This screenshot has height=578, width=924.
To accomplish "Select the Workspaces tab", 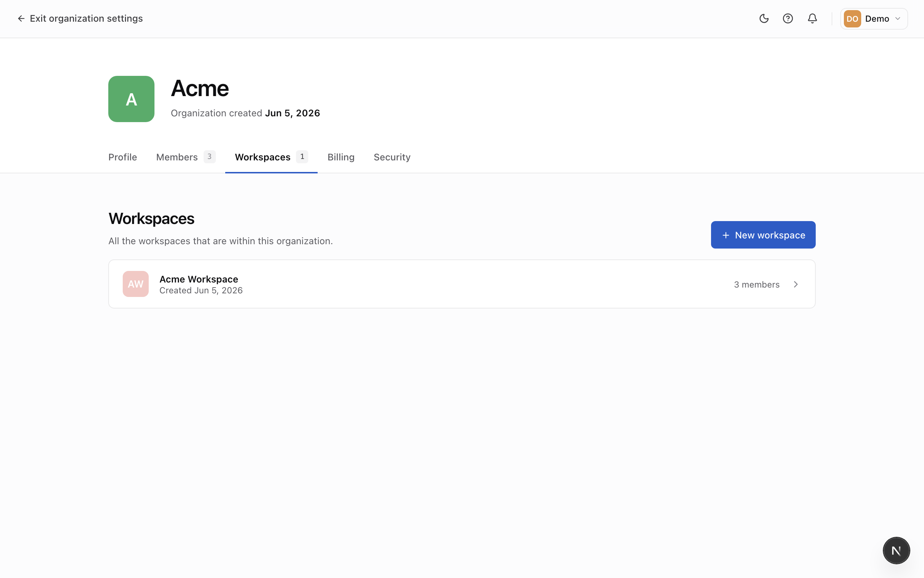I will (x=271, y=157).
